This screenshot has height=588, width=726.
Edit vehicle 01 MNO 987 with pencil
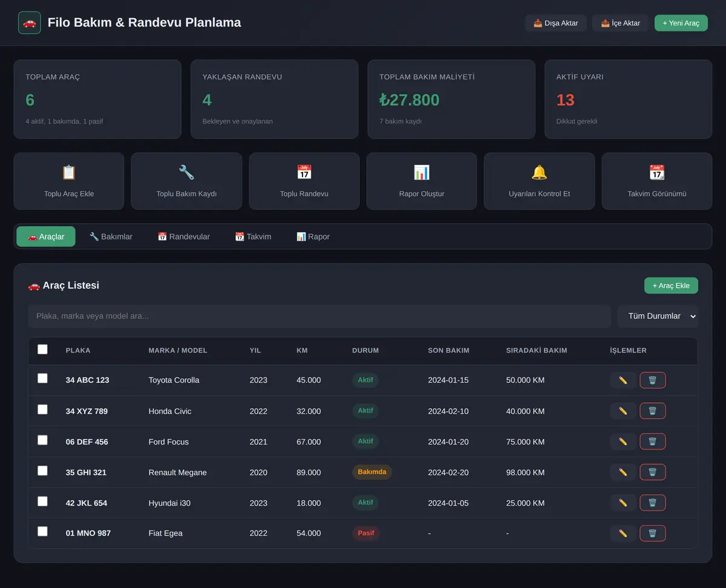tap(623, 534)
